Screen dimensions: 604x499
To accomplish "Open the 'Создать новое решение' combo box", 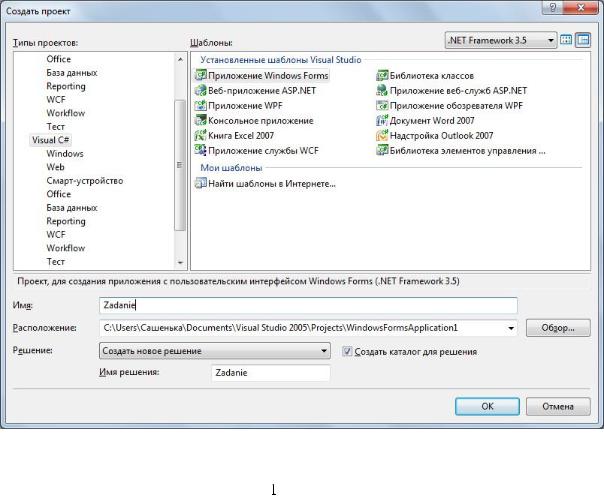I will [x=215, y=351].
